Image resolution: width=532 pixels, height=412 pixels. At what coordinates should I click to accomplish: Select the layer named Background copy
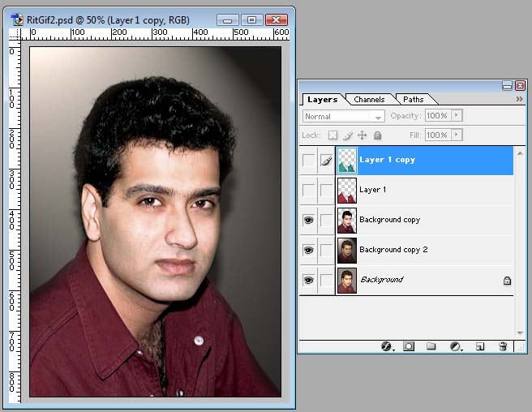pyautogui.click(x=389, y=220)
